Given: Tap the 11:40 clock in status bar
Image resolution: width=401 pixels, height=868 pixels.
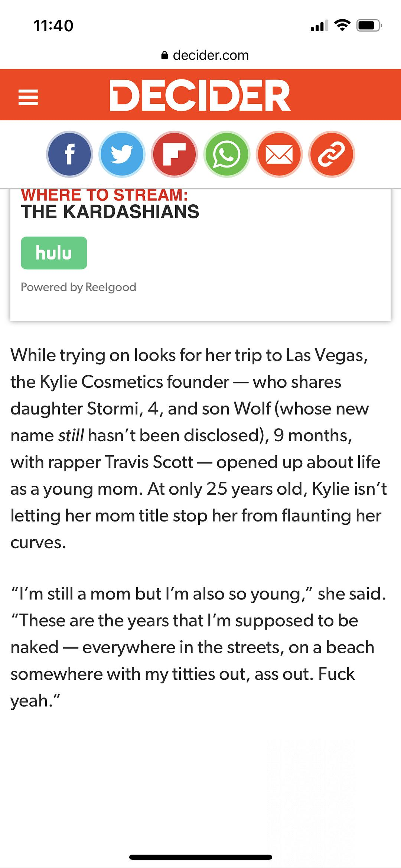Looking at the screenshot, I should click(53, 26).
